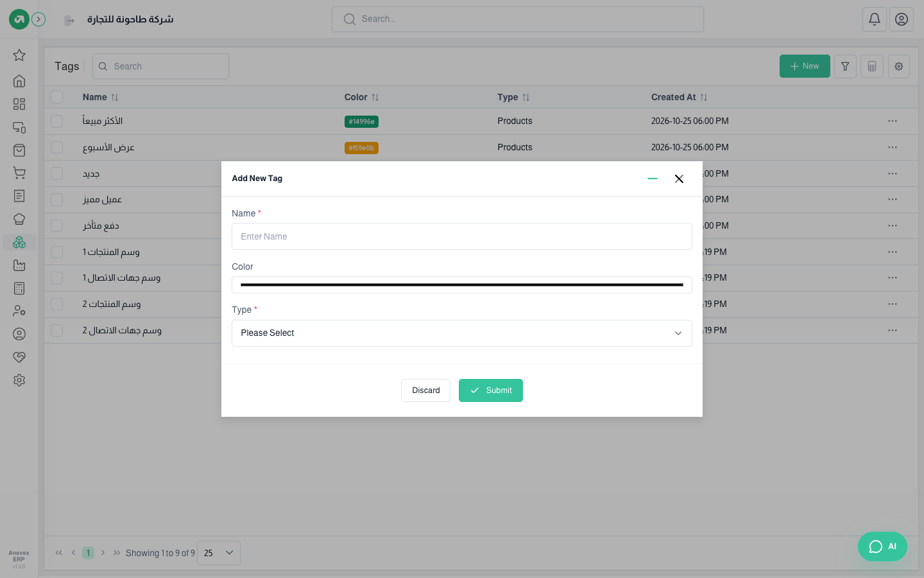Discard the new tag form
Viewport: 924px width, 578px height.
coord(425,390)
